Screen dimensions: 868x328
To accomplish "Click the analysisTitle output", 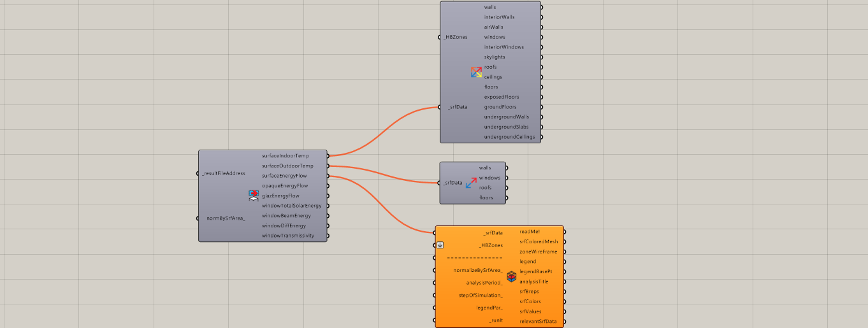I will click(533, 282).
